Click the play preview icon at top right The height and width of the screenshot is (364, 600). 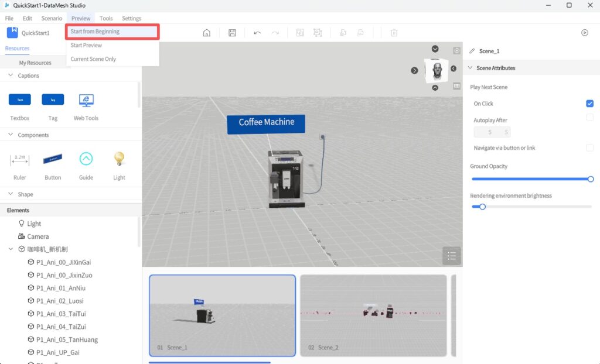pos(584,33)
